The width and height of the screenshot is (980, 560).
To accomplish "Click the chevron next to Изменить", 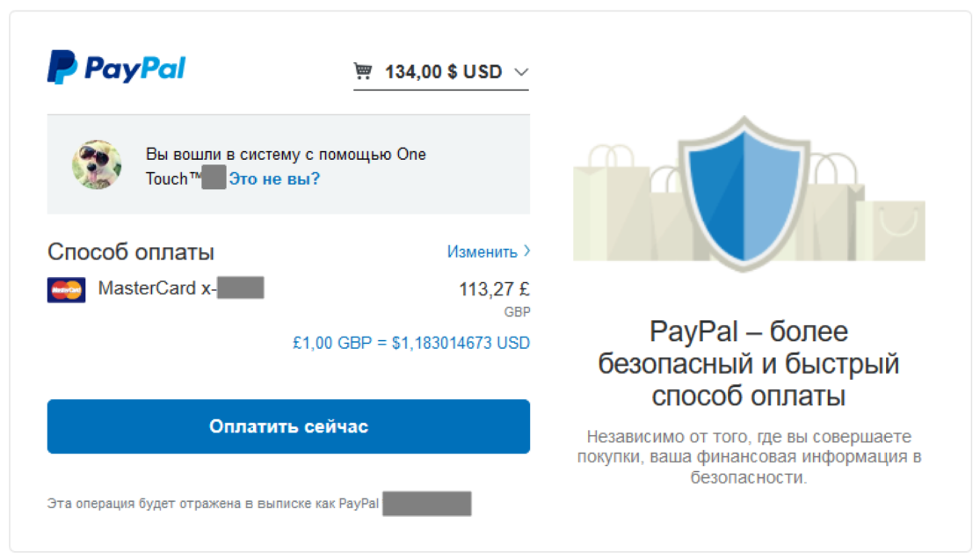I will coord(526,251).
